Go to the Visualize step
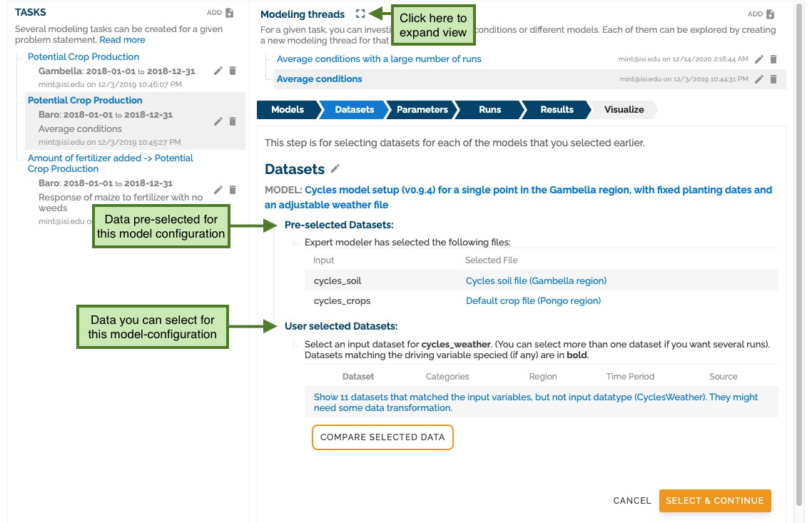The width and height of the screenshot is (812, 523). pyautogui.click(x=624, y=110)
